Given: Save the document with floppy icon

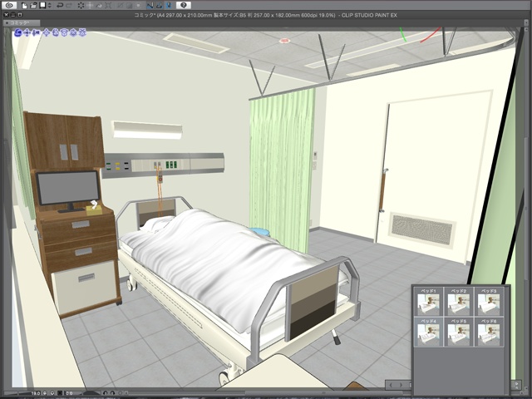Looking at the screenshot, I should point(42,5).
